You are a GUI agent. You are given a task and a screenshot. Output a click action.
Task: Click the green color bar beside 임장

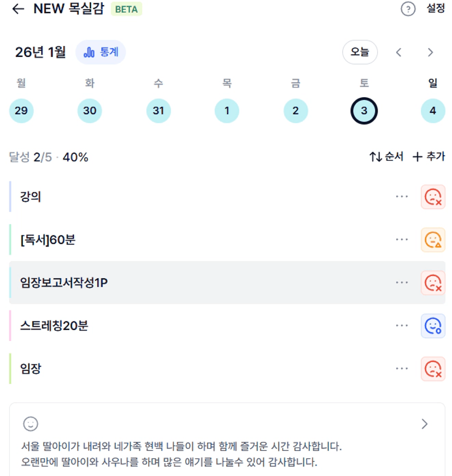pos(10,368)
